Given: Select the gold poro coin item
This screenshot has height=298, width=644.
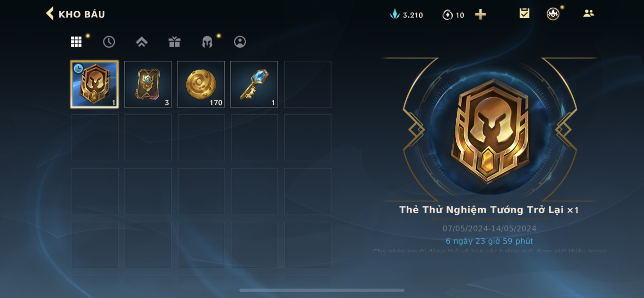Looking at the screenshot, I should pyautogui.click(x=201, y=85).
